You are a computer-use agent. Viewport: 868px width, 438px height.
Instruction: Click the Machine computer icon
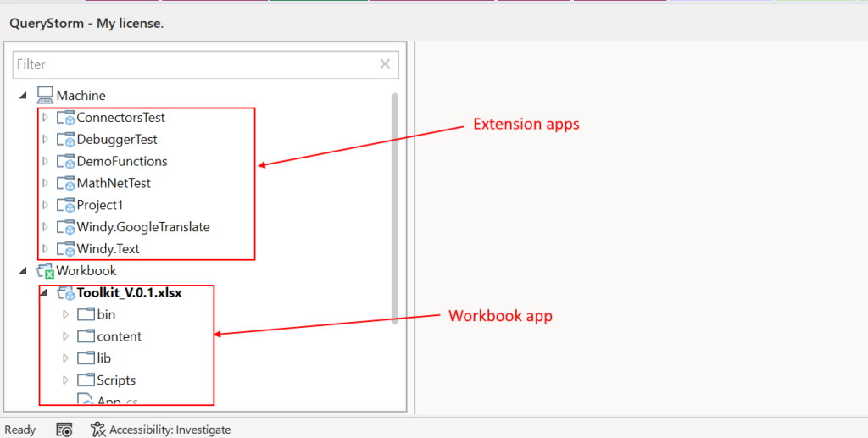[46, 95]
